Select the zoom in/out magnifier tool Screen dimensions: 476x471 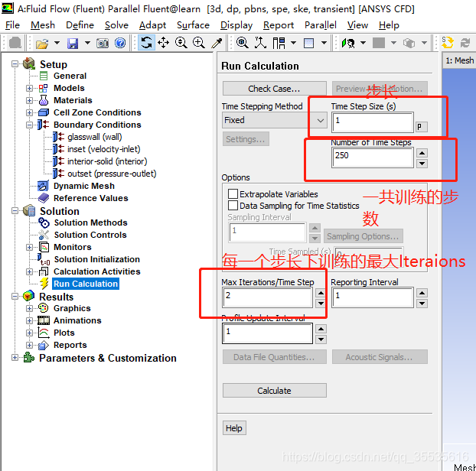[181, 43]
